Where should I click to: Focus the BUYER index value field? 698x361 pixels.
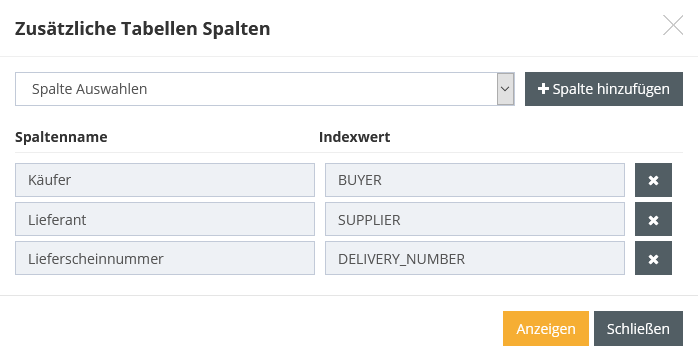(475, 180)
